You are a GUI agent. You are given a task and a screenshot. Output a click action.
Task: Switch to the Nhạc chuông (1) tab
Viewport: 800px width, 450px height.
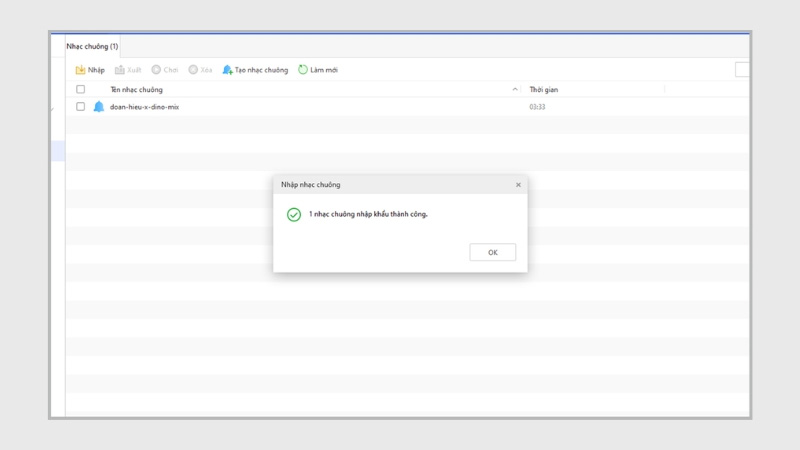click(92, 46)
